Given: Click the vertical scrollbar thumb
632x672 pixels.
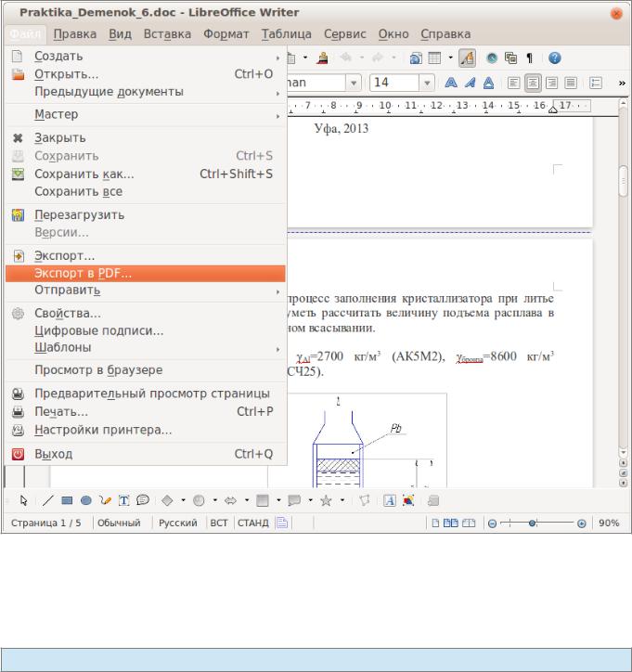Looking at the screenshot, I should pos(624,180).
